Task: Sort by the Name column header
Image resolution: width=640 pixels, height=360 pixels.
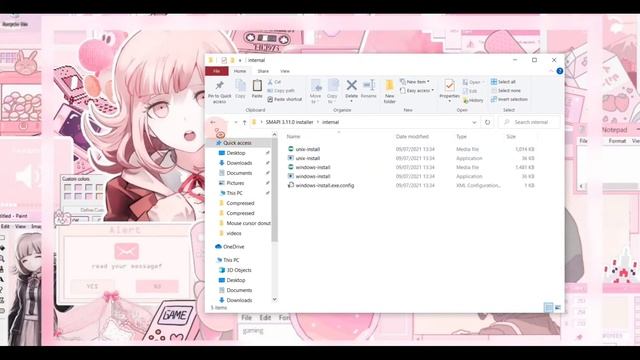Action: tap(293, 136)
